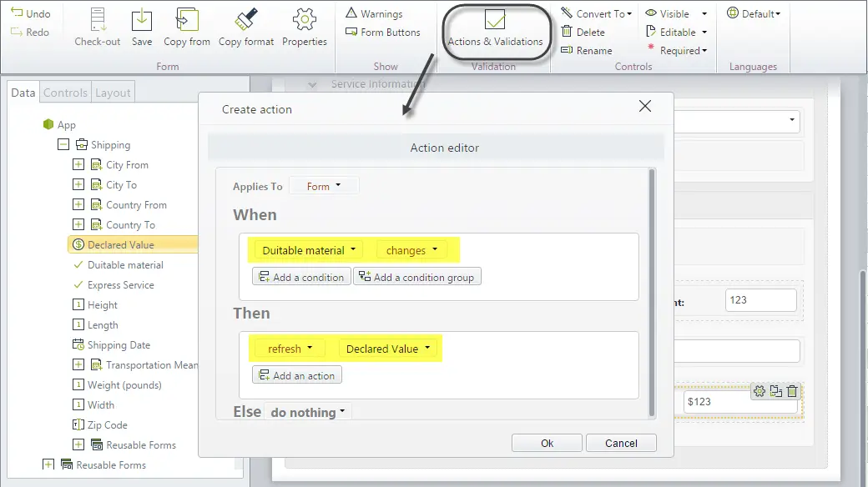The height and width of the screenshot is (487, 868).
Task: Open the changes operator dropdown
Action: (x=411, y=250)
